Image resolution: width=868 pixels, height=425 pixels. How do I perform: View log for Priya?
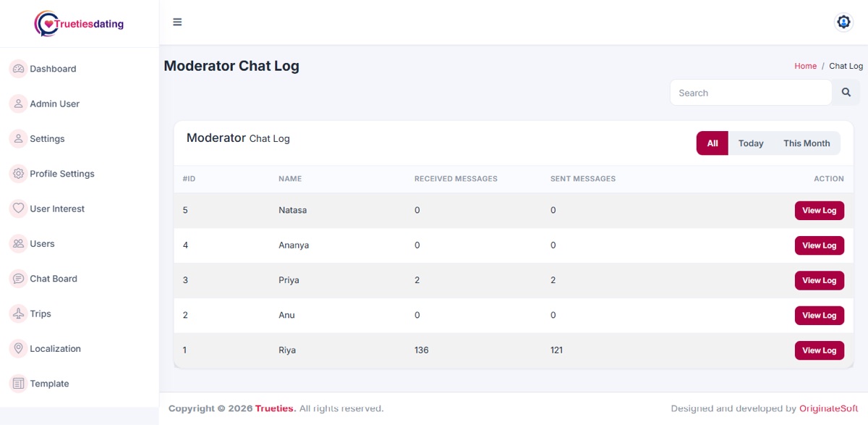(819, 280)
